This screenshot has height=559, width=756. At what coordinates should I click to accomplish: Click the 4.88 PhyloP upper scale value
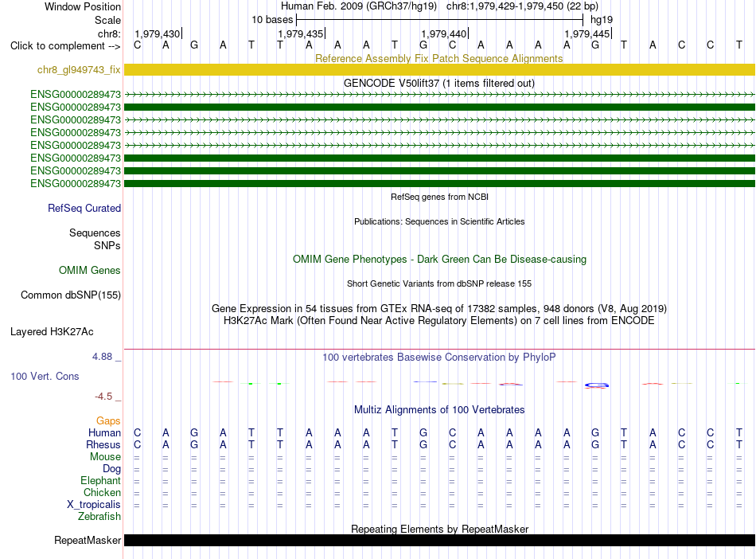pos(102,357)
